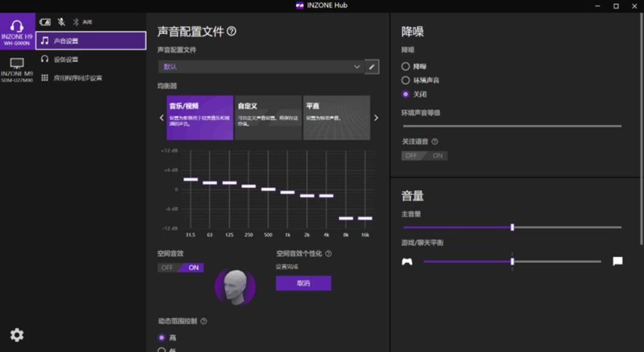Click the 16k equalizer band handle
The image size is (644, 352).
click(365, 218)
